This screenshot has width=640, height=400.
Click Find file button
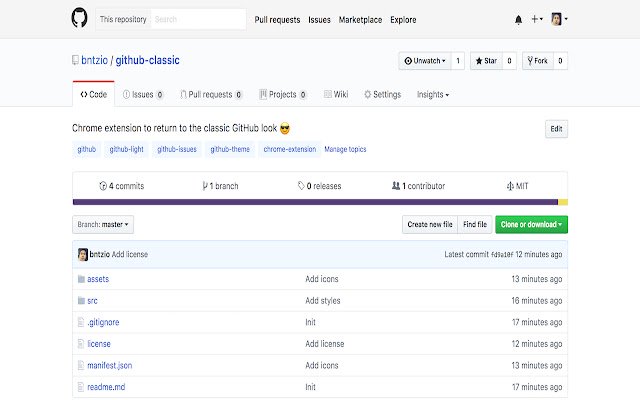[475, 224]
